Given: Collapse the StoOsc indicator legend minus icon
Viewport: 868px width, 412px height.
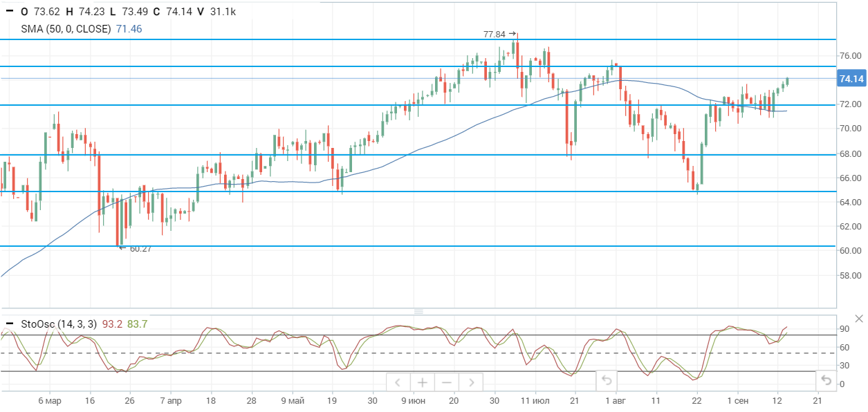Looking at the screenshot, I should (x=9, y=324).
